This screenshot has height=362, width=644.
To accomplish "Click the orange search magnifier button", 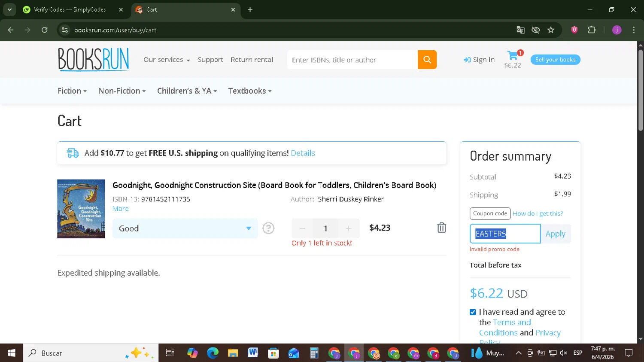I will (427, 60).
